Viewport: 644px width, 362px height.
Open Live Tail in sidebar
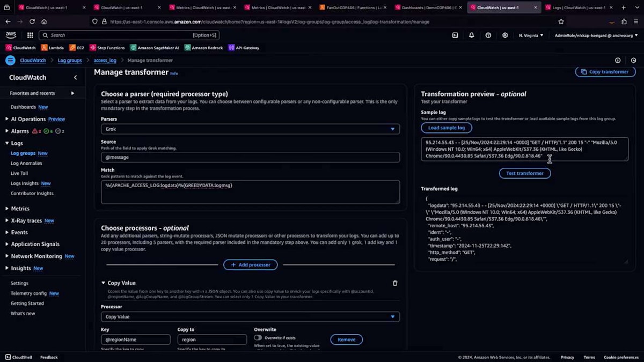19,173
